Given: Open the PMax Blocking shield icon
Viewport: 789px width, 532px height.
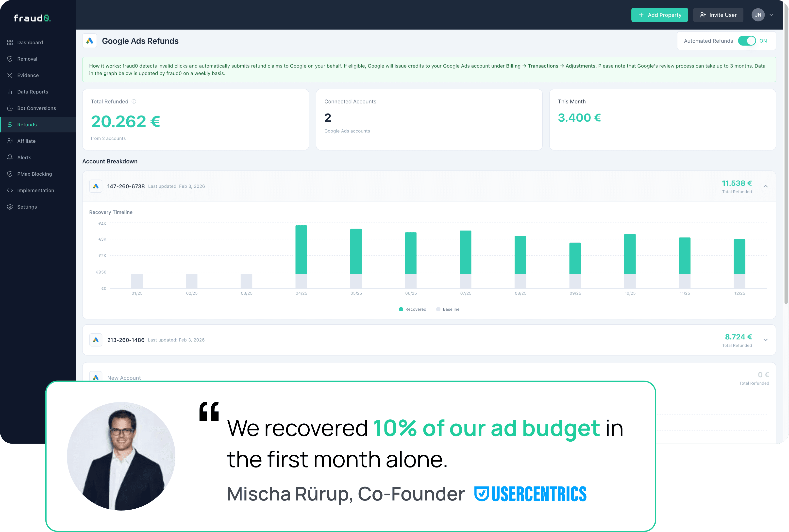Looking at the screenshot, I should (10, 174).
